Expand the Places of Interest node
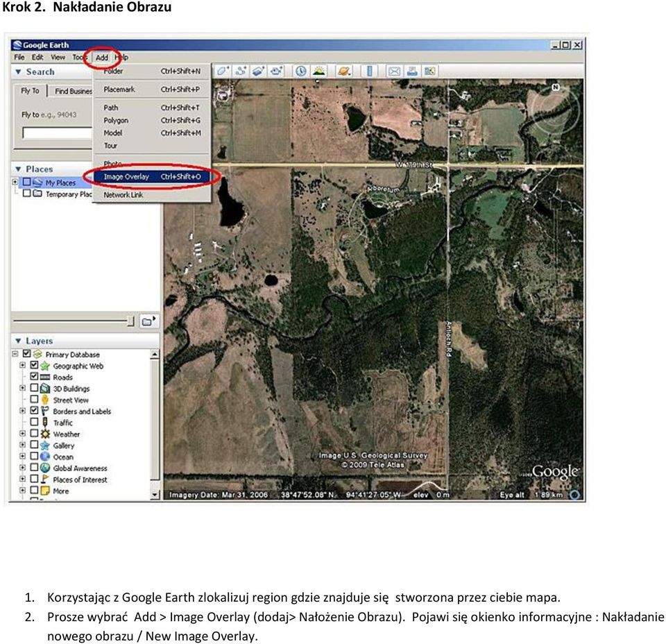Screen dimensions: 666x644 [22, 479]
